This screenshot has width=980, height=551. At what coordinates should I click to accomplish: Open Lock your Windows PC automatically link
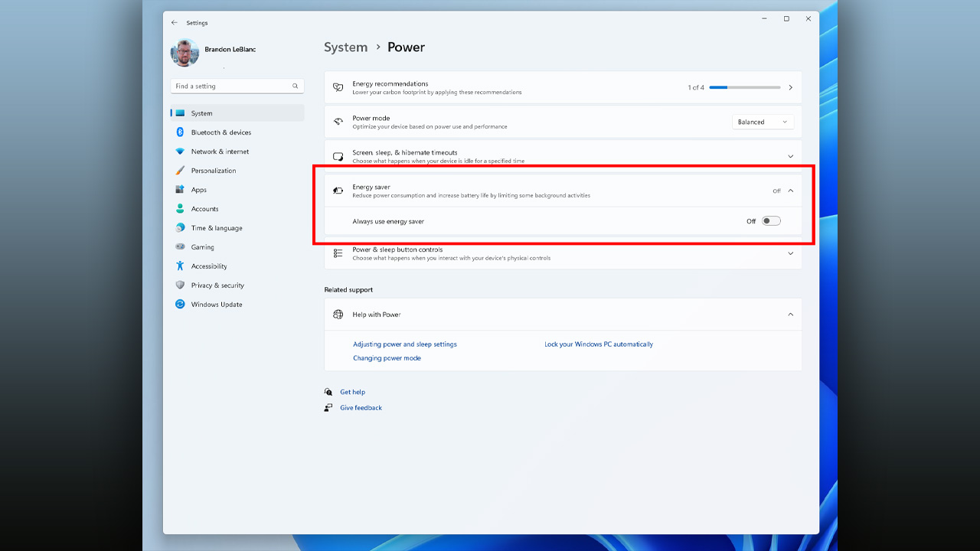[x=599, y=344]
